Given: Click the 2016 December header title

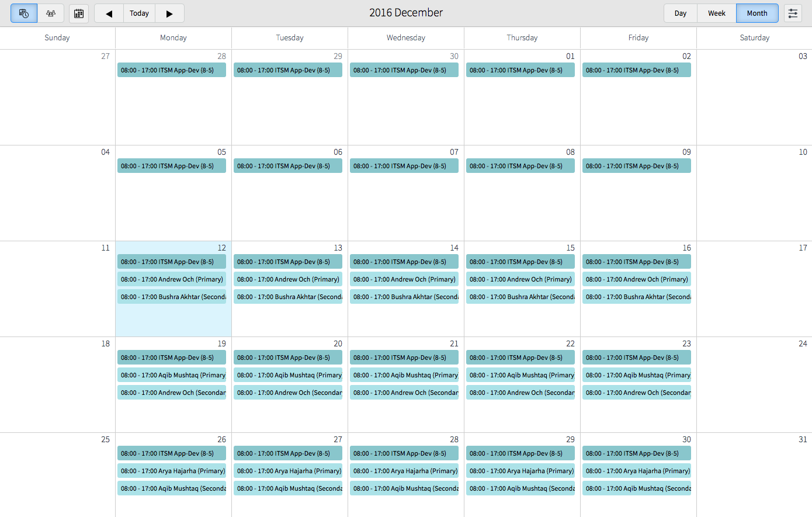Looking at the screenshot, I should (406, 12).
